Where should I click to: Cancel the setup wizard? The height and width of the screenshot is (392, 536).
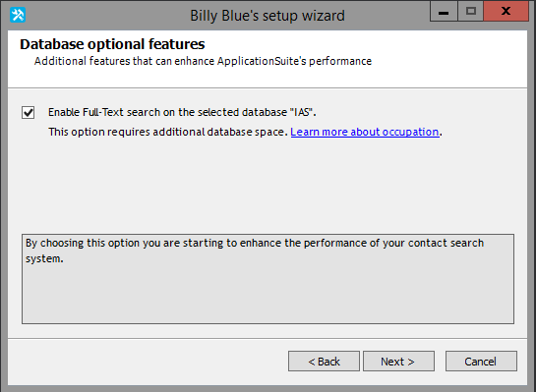click(x=481, y=361)
